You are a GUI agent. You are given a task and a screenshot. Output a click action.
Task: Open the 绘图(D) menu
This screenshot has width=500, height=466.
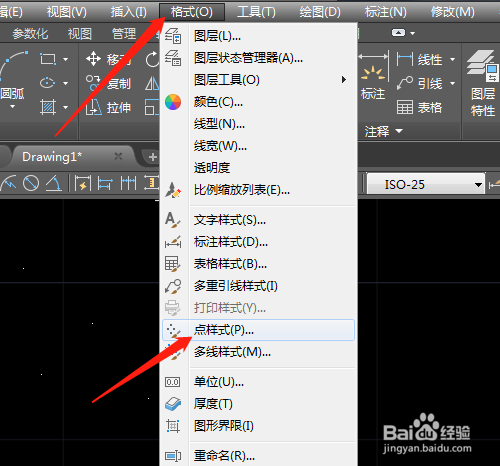coord(320,12)
